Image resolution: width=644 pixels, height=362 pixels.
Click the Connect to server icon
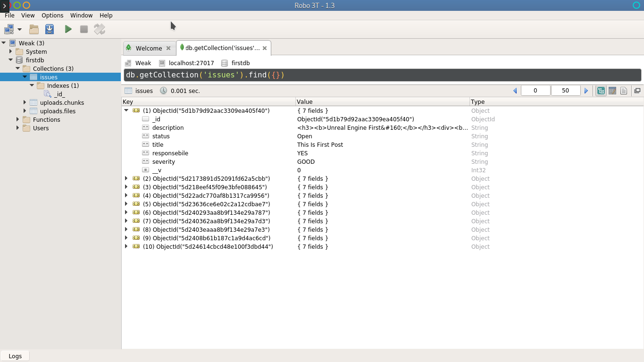click(9, 29)
